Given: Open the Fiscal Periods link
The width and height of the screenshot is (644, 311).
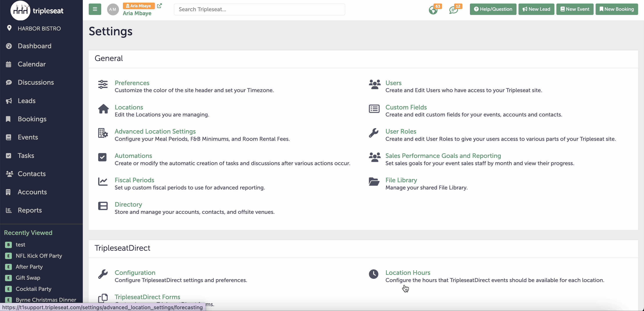Looking at the screenshot, I should 134,180.
